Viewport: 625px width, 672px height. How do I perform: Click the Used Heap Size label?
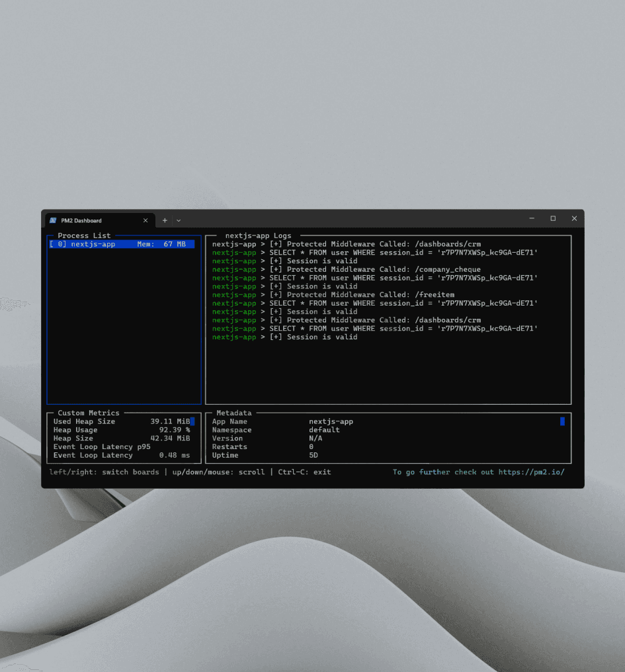coord(84,421)
